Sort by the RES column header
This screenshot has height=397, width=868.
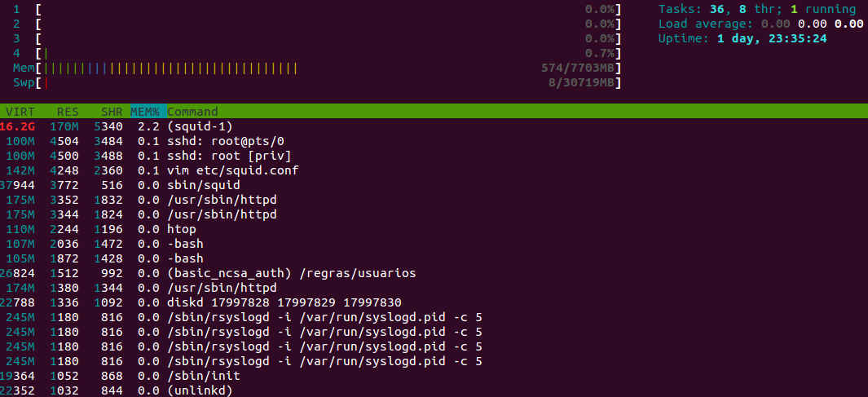point(68,112)
